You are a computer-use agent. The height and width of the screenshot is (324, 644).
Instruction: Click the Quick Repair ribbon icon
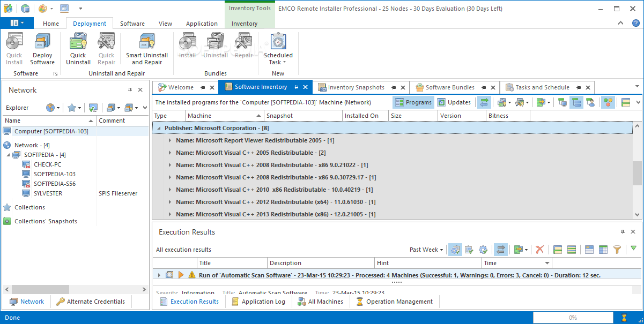point(106,49)
